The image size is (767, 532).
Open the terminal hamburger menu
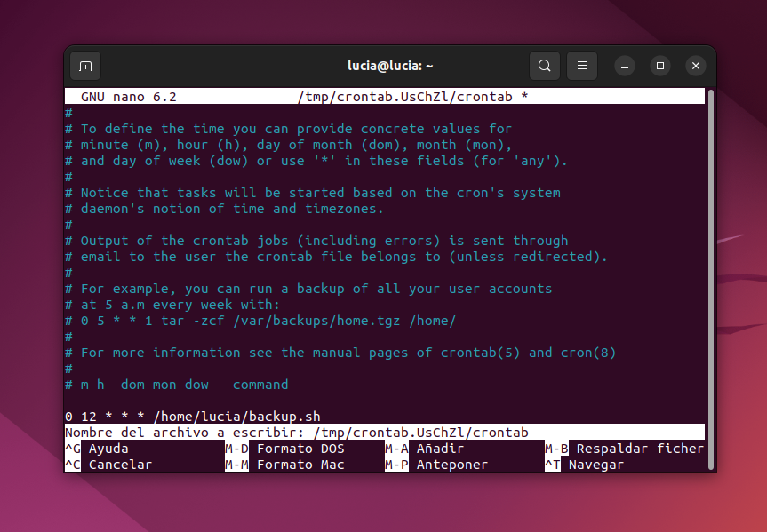click(582, 65)
